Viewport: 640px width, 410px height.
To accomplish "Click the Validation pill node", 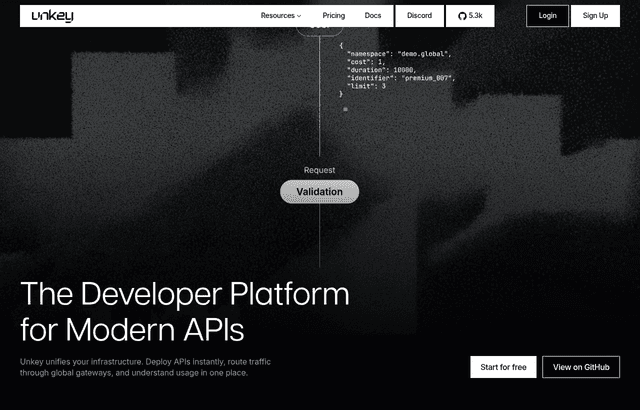I will (x=320, y=192).
